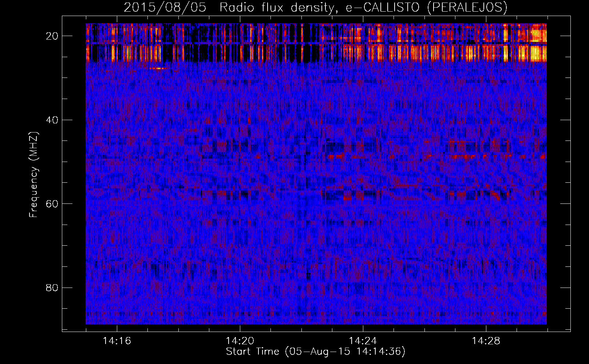Click the 14:16 time tick label
Screen dimensions: 589x364
[x=117, y=341]
